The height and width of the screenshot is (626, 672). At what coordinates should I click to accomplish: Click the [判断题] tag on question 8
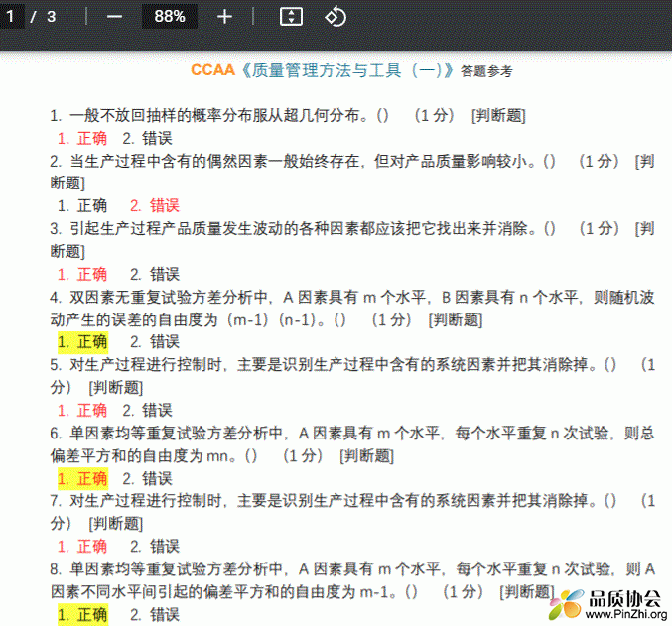point(527,592)
